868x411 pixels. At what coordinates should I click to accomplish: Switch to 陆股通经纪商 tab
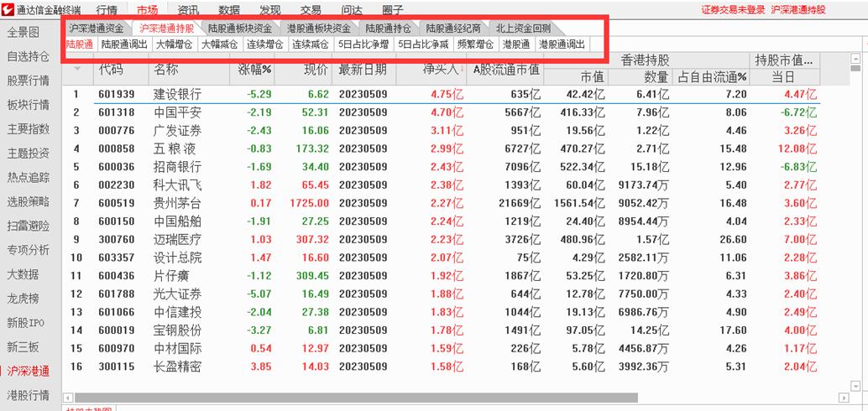tap(453, 29)
